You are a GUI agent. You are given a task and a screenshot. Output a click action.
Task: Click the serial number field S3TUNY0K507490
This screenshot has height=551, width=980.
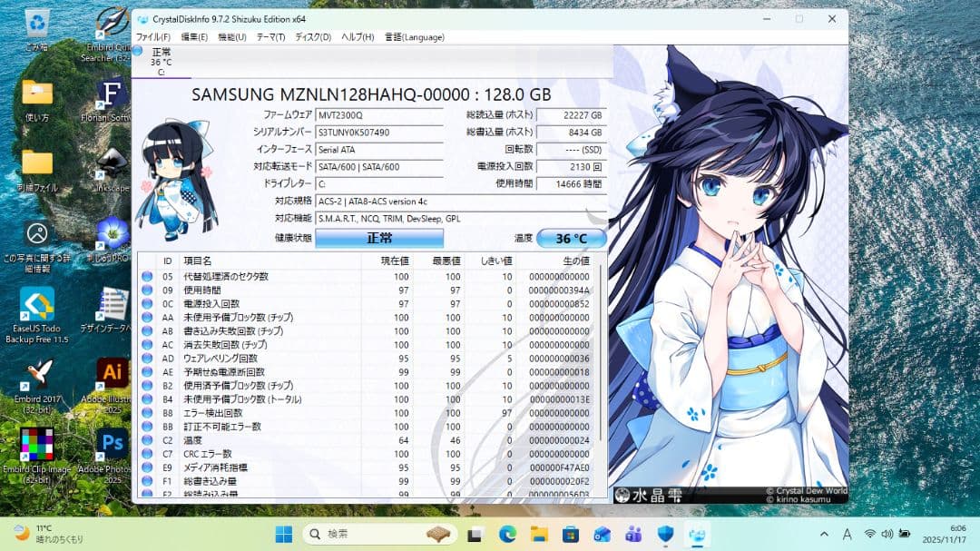pos(378,133)
